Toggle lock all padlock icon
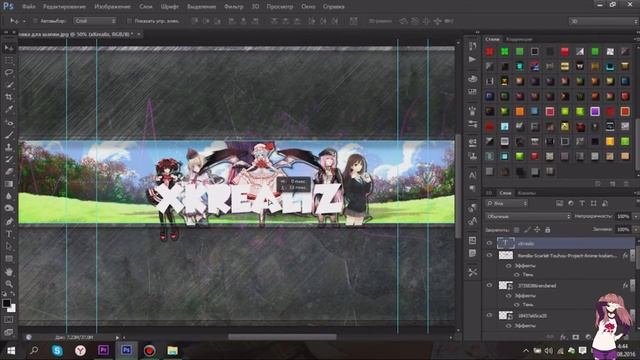The width and height of the screenshot is (640, 360). [548, 230]
